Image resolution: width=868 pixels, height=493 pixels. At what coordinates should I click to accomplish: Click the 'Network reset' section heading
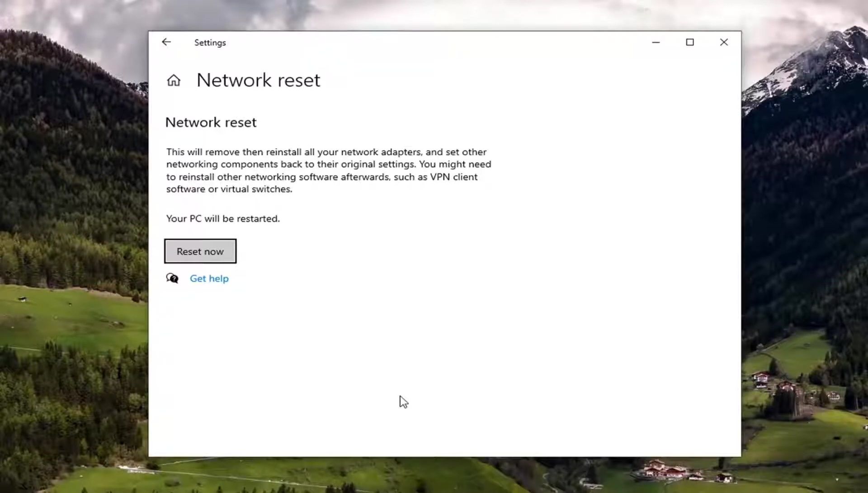[x=211, y=122]
